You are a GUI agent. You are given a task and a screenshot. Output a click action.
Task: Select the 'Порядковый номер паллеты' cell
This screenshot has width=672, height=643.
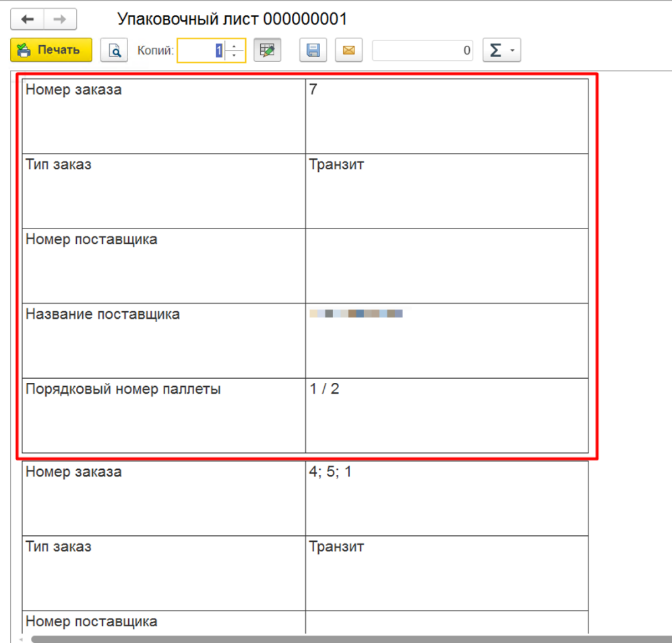[x=164, y=415]
